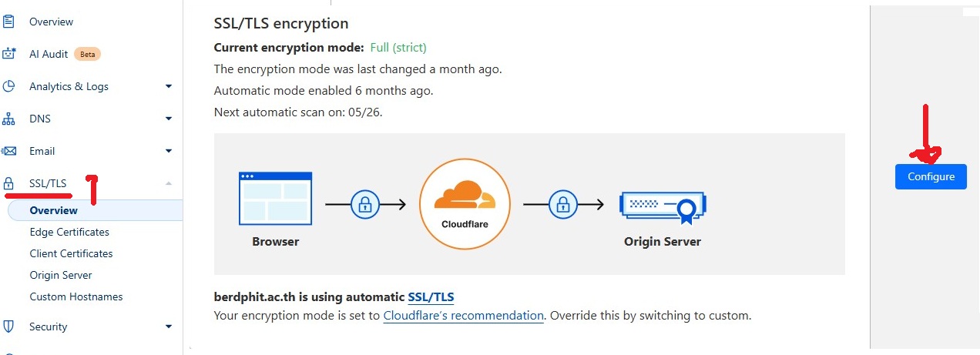Click the Email envelope icon
Viewport: 980px width, 355px height.
9,151
